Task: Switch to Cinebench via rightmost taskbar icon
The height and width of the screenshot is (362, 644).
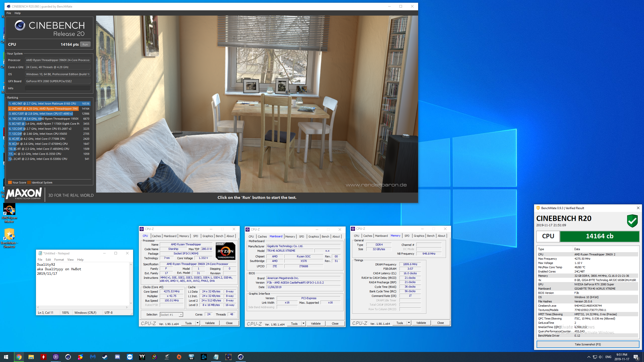Action: pos(241,357)
